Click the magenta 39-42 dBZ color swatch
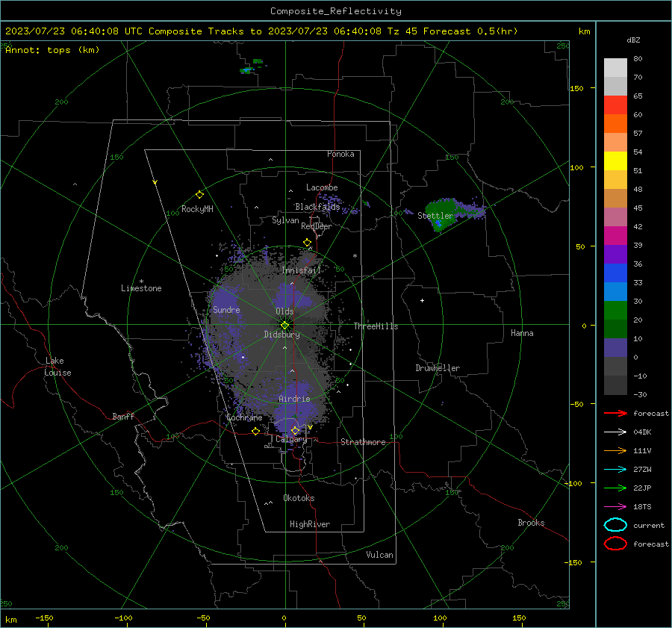Image resolution: width=672 pixels, height=628 pixels. click(x=615, y=236)
